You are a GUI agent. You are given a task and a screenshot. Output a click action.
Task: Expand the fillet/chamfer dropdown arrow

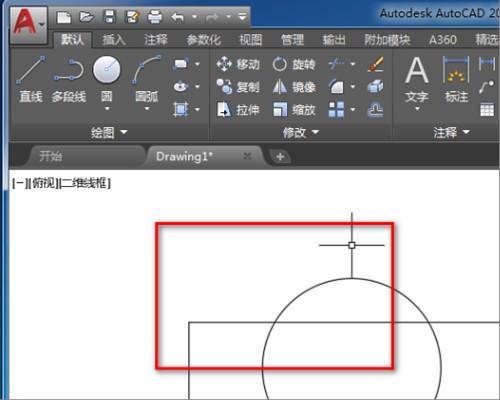tap(353, 87)
